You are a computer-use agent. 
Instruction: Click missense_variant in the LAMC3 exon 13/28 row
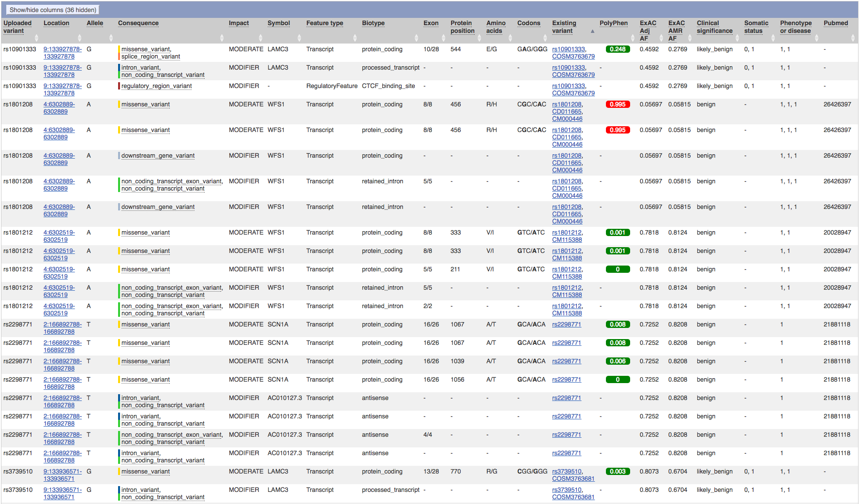coord(146,472)
